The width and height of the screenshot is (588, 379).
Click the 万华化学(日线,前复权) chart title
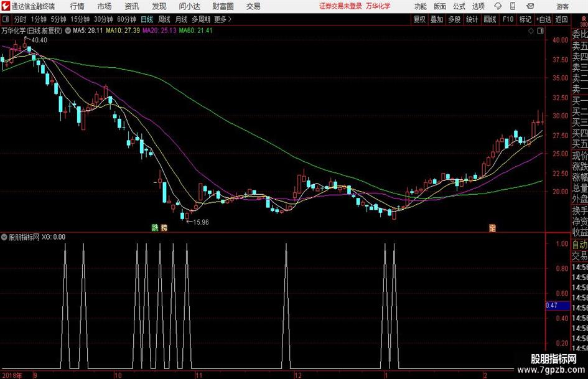[32, 30]
